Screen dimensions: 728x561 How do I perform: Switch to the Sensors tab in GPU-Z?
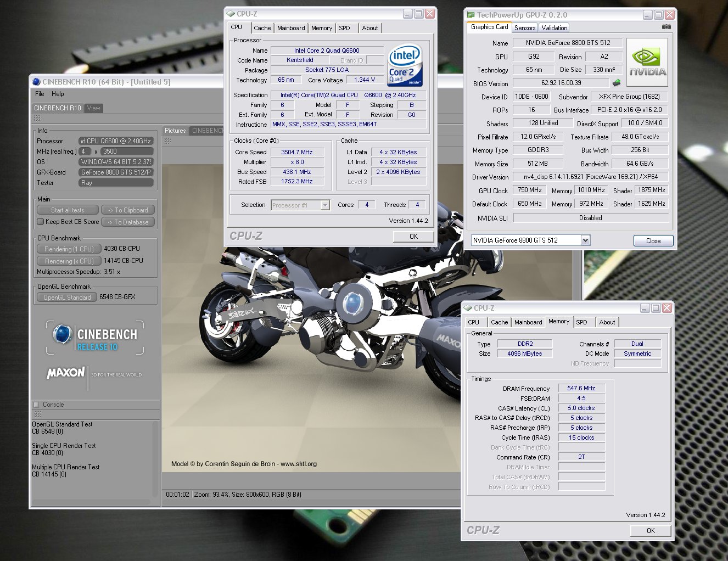(x=524, y=28)
